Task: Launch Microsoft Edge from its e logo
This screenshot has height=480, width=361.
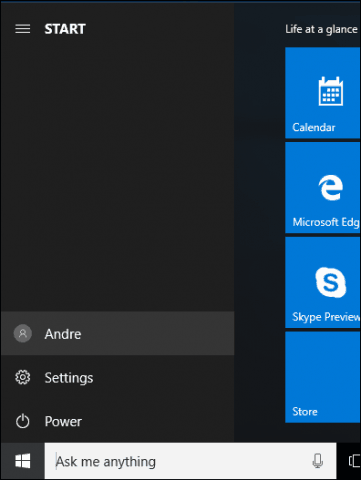Action: coord(330,187)
